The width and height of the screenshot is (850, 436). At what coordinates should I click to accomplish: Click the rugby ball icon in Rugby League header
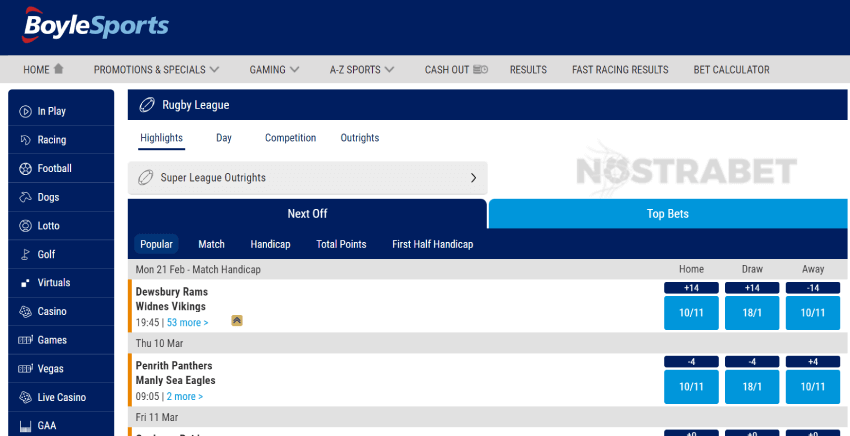pyautogui.click(x=147, y=105)
